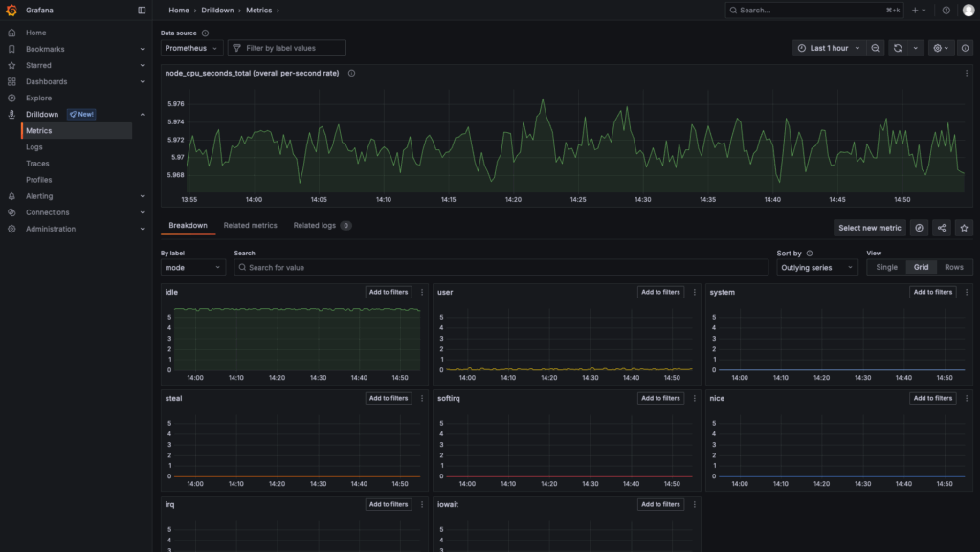Bookmark this metric with the star icon
Viewport: 980px width, 552px height.
[x=965, y=228]
